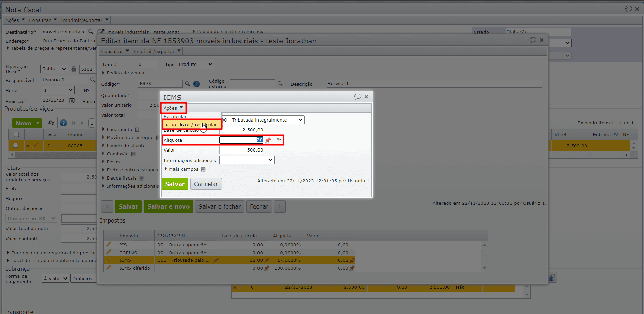Open the Ações menu in ICMS dialog
The width and height of the screenshot is (644, 314).
173,108
